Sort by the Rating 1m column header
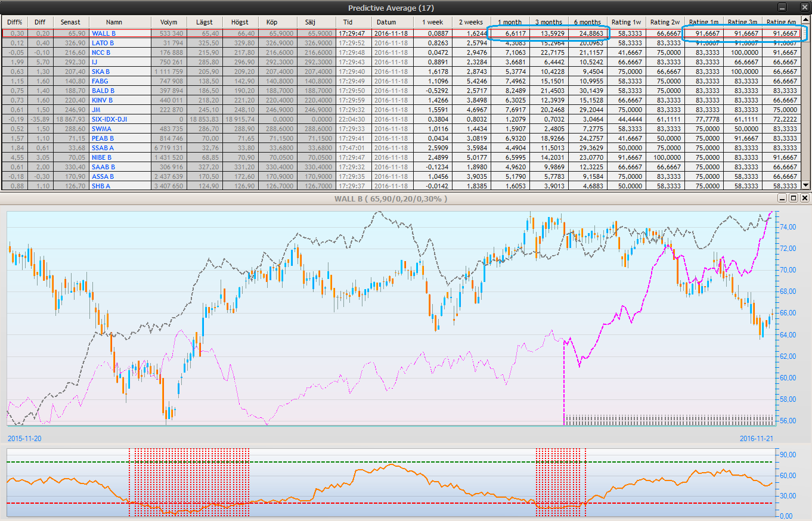Screen dimensions: 812x521 (703, 22)
